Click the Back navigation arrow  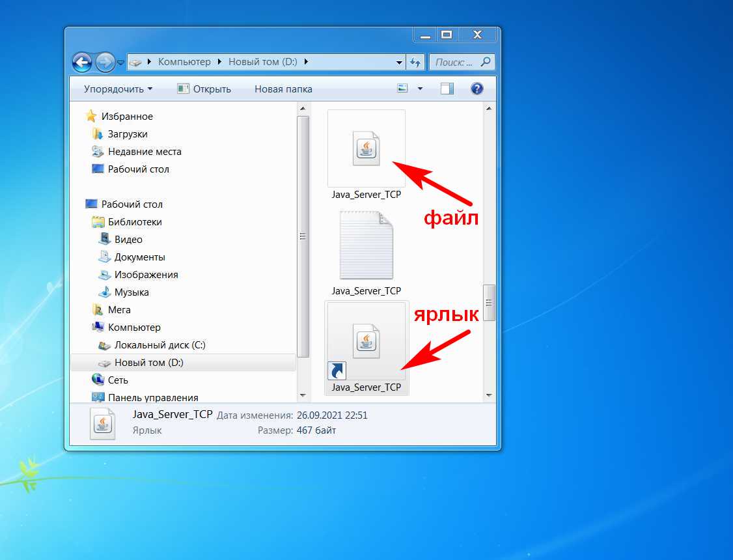[x=82, y=63]
